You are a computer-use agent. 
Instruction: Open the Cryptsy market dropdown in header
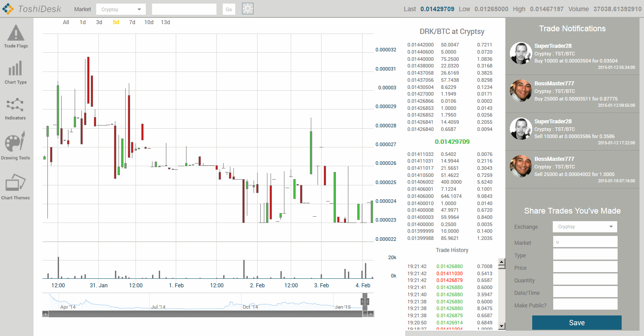tap(121, 9)
